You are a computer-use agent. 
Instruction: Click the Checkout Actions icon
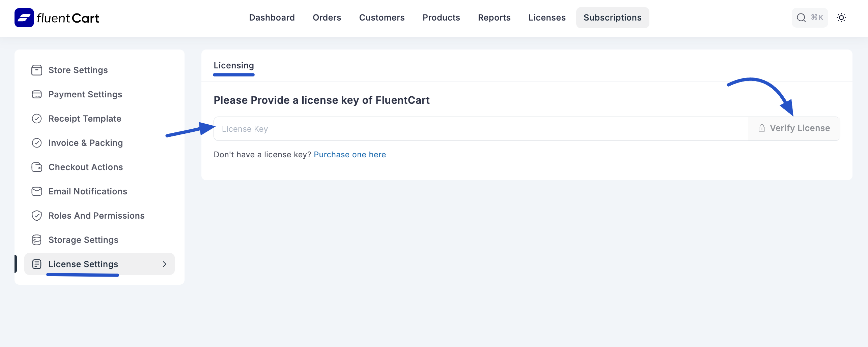(37, 167)
